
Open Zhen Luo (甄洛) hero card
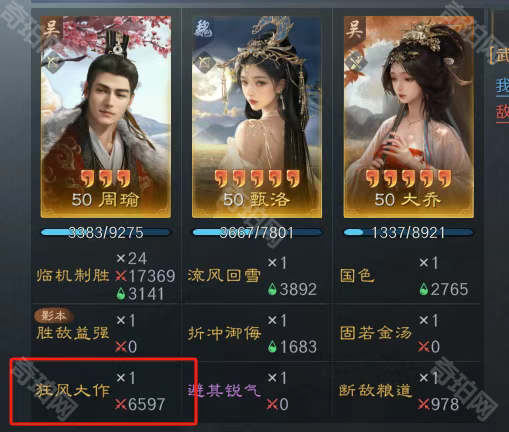(257, 117)
